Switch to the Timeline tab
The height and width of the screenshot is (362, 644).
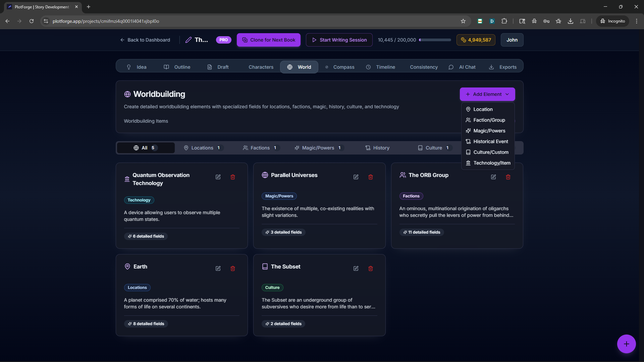pyautogui.click(x=381, y=67)
